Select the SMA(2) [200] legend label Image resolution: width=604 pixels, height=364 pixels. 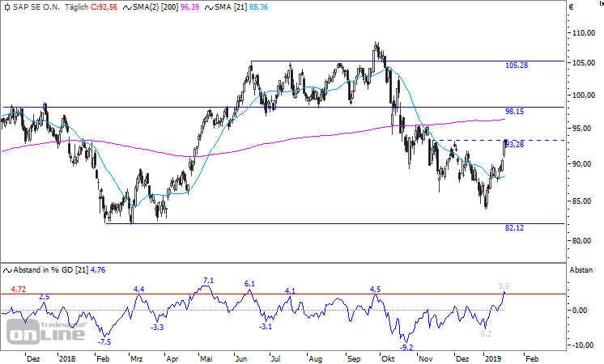coord(155,7)
